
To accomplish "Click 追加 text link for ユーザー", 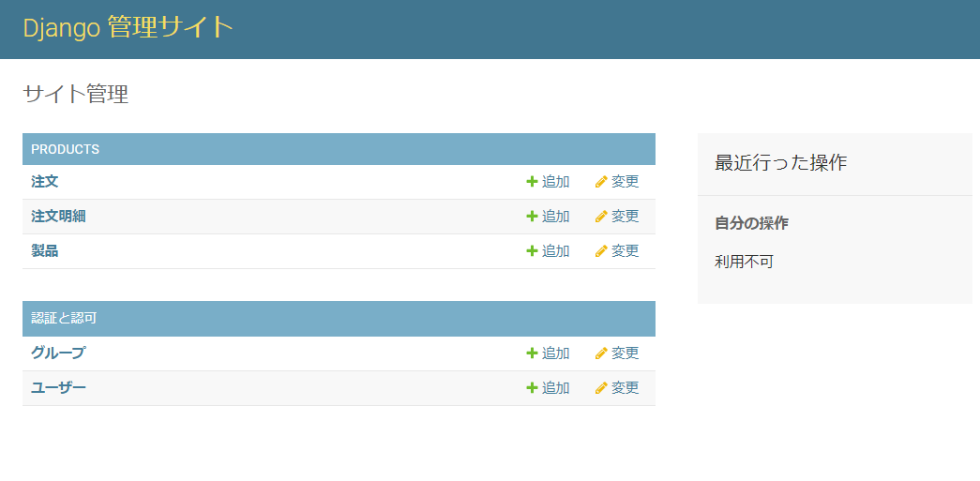I will [555, 388].
